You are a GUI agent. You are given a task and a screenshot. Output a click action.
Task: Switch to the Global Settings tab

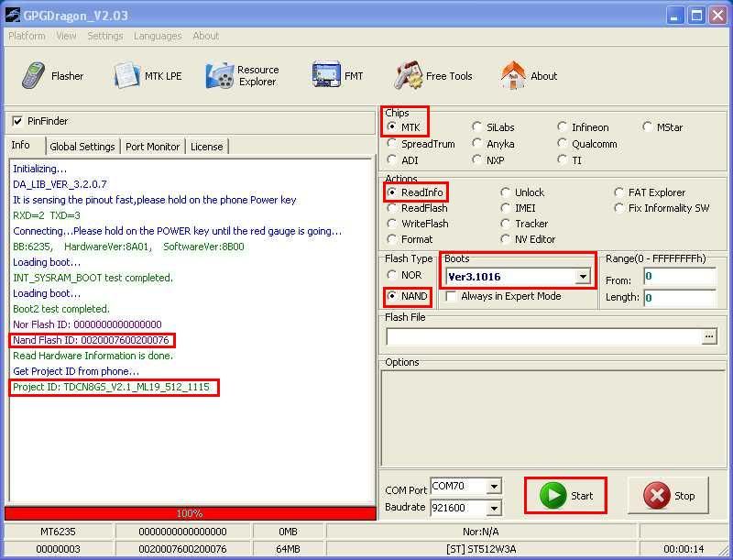tap(82, 147)
